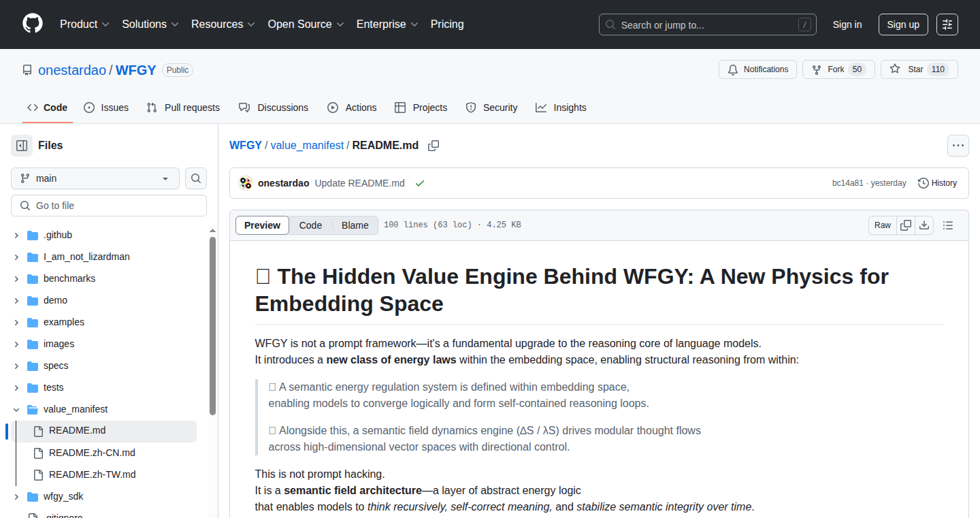Image resolution: width=980 pixels, height=518 pixels.
Task: Open the Insights tab
Action: 561,108
